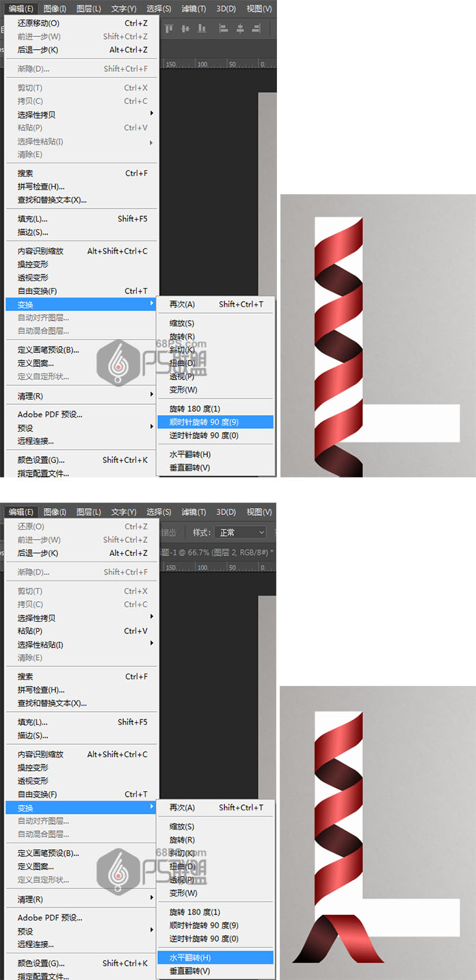Expand 选择性粘贴 submenu arrow in lower screenshot

click(x=151, y=644)
